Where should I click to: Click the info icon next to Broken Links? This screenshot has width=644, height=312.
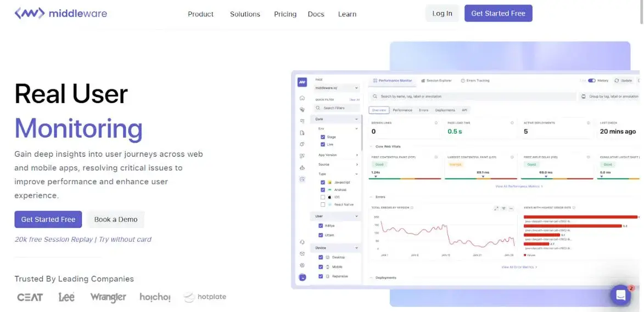436,123
